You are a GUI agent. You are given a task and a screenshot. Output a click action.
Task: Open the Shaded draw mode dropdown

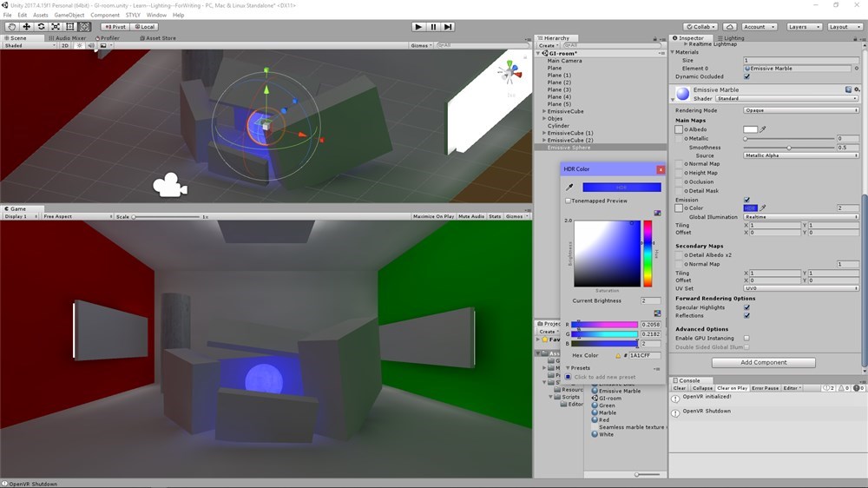click(30, 45)
